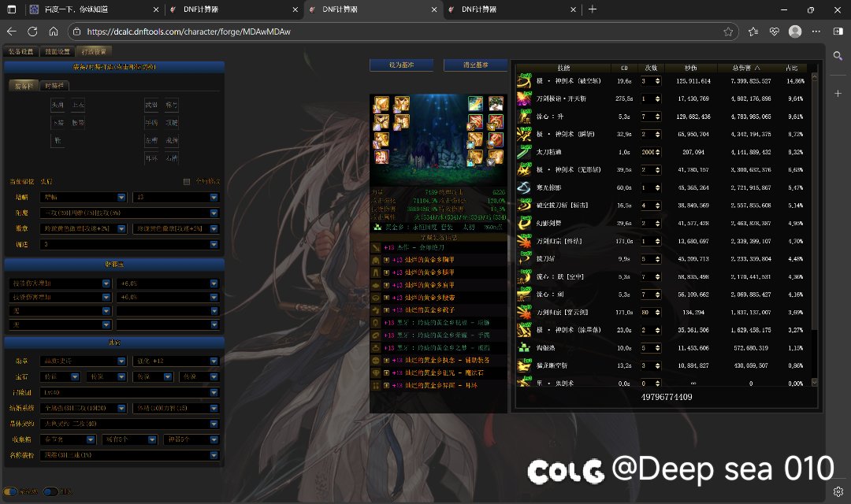The width and height of the screenshot is (851, 504).
Task: Click the 万剑归宗 [穿云剑] skill icon
Action: (x=524, y=312)
